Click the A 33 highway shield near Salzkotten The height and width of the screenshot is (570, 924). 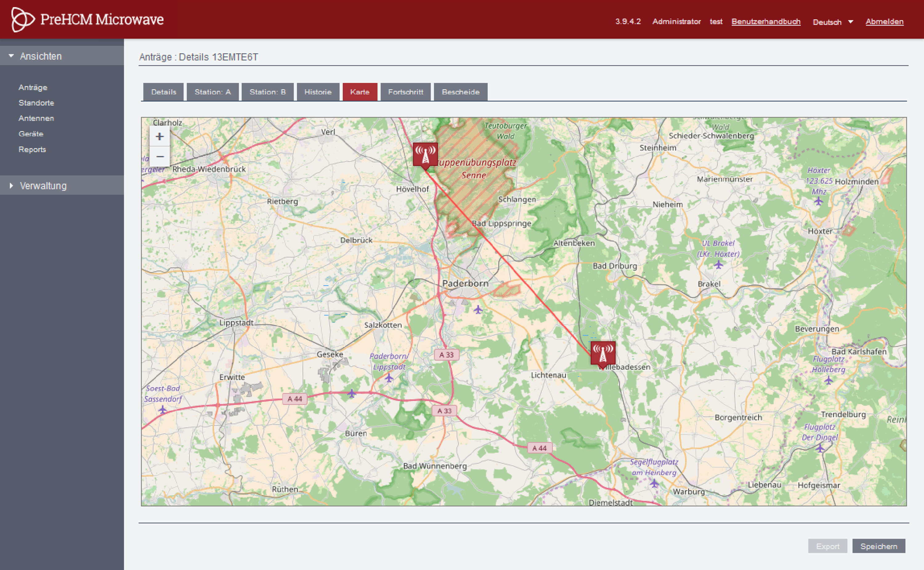click(x=447, y=355)
